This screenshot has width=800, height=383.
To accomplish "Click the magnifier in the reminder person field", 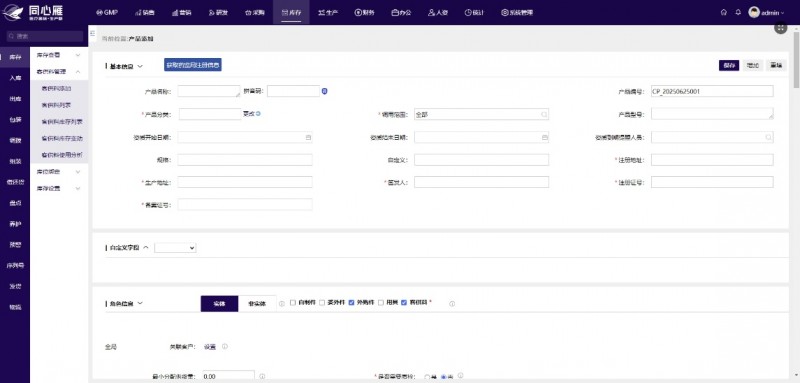I will [x=768, y=137].
